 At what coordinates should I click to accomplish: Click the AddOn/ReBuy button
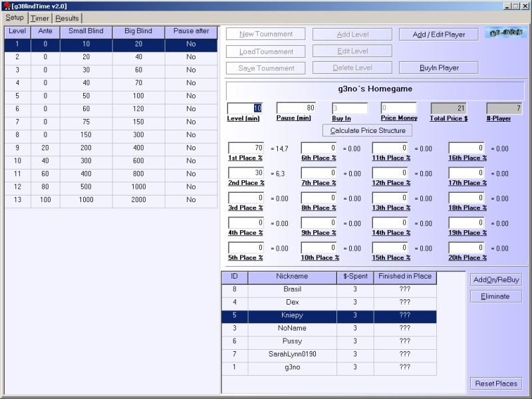pos(496,280)
